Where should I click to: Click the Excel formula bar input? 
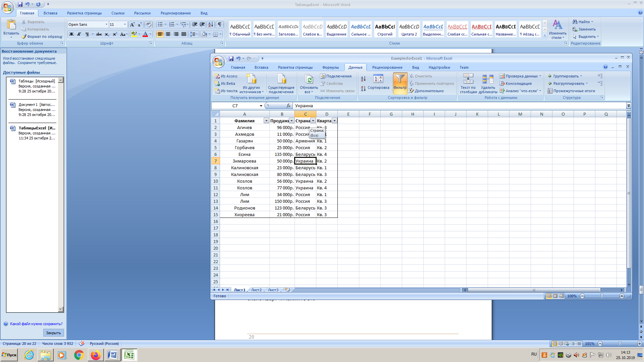pos(459,106)
